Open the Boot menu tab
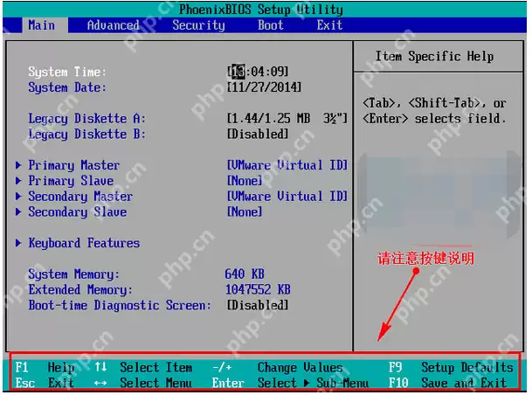This screenshot has width=532, height=395. (x=270, y=25)
